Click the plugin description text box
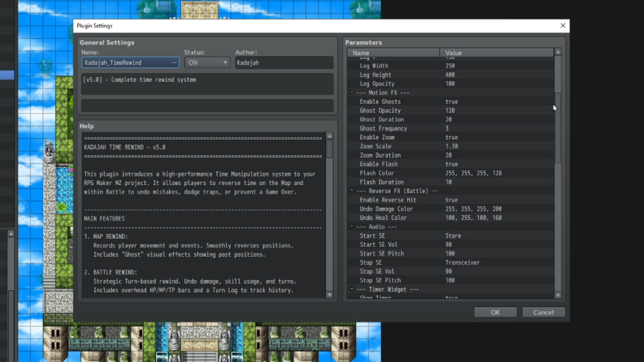Image resolution: width=644 pixels, height=362 pixels. pos(207,84)
